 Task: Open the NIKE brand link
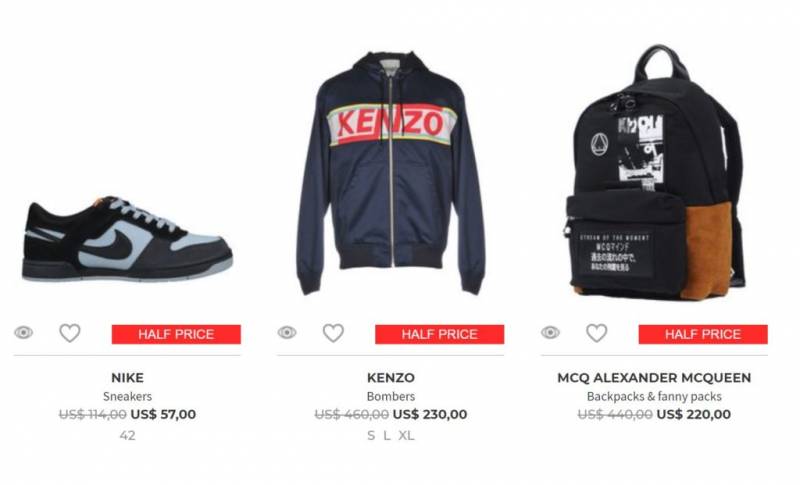[128, 378]
